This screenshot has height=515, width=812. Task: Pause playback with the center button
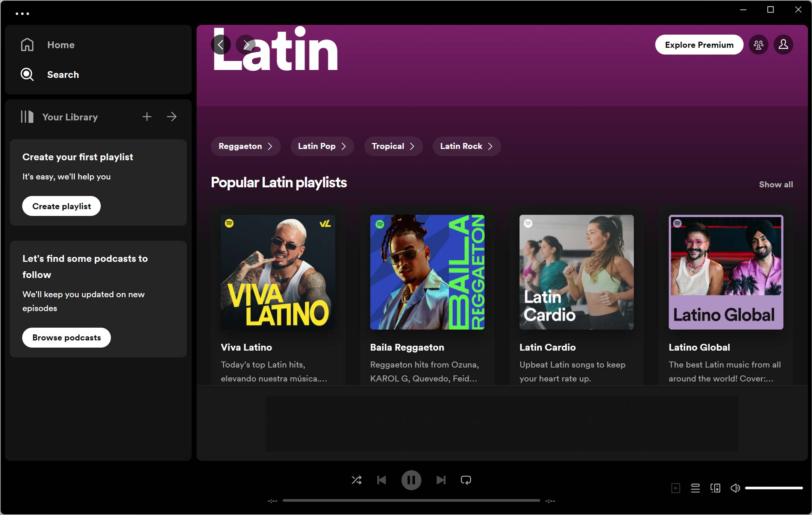click(411, 480)
